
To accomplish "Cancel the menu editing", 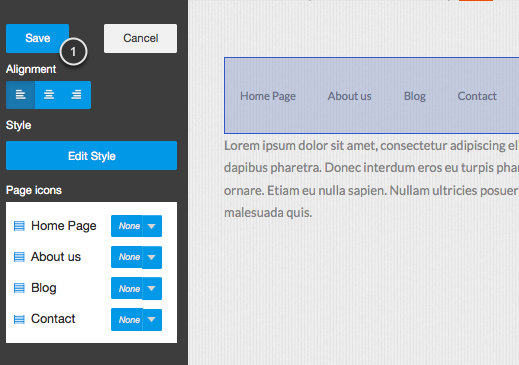I will tap(140, 38).
